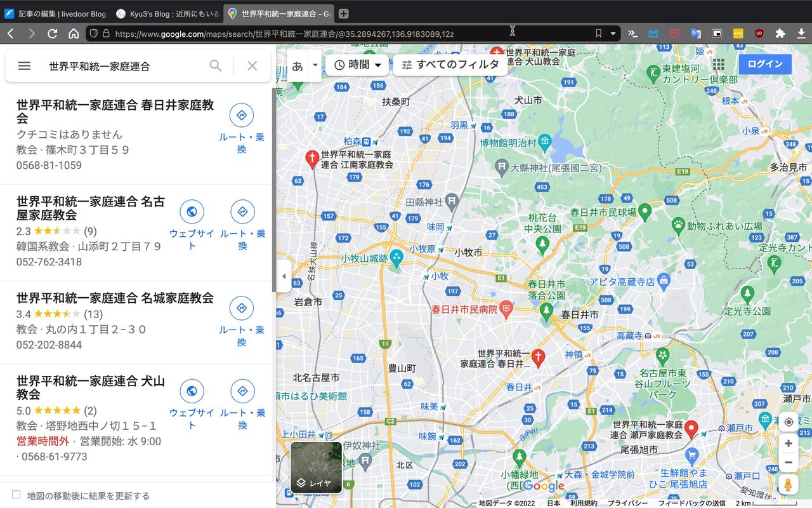Click 博物館明治村 museum marker
This screenshot has width=812, height=508.
point(545,143)
